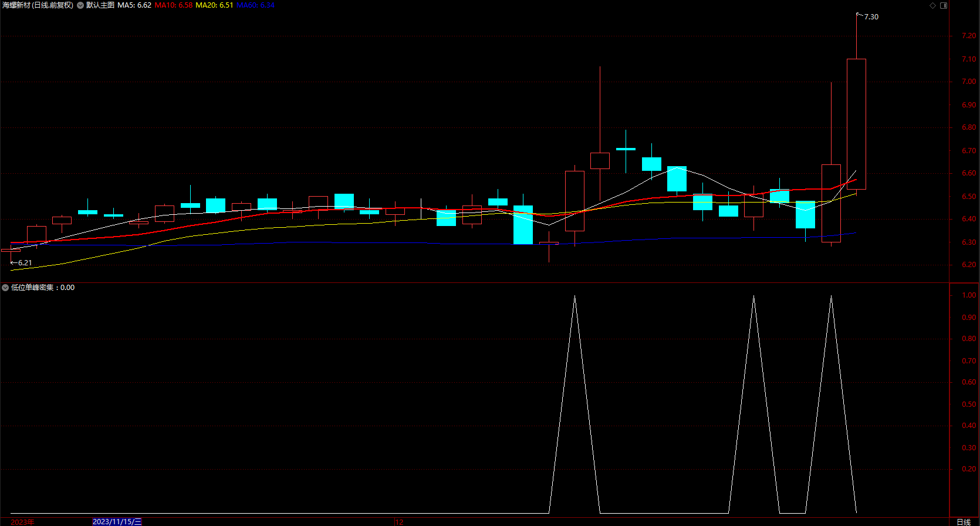Click the 12 month marker on time axis
Image resolution: width=980 pixels, height=526 pixels.
tap(399, 522)
